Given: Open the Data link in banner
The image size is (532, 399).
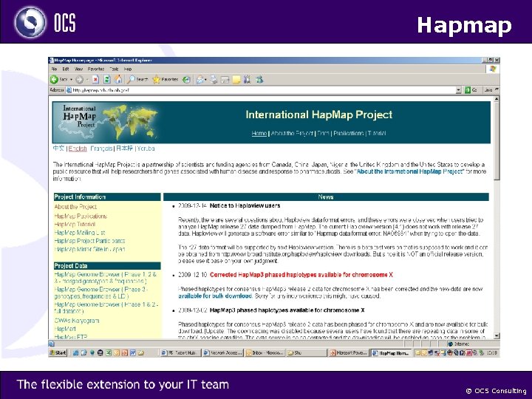Looking at the screenshot, I should pyautogui.click(x=323, y=133).
